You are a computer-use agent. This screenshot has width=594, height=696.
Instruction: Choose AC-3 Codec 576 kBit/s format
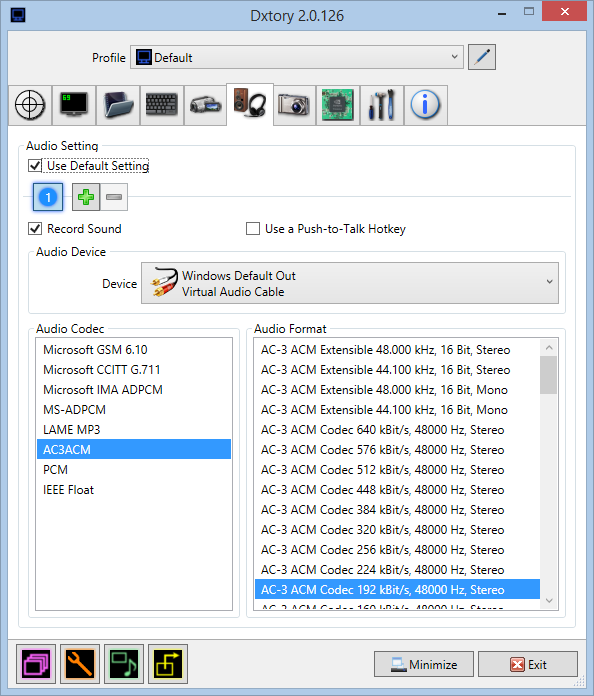pyautogui.click(x=397, y=450)
